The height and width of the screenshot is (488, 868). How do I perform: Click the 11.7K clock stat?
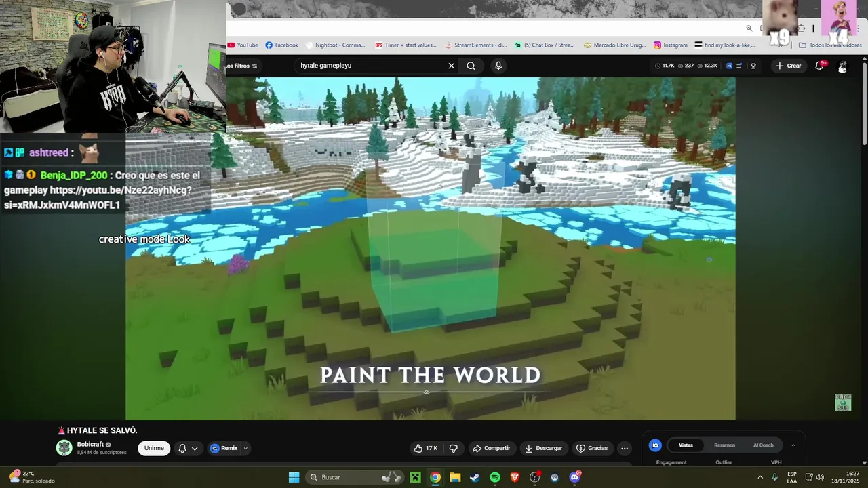pos(665,66)
